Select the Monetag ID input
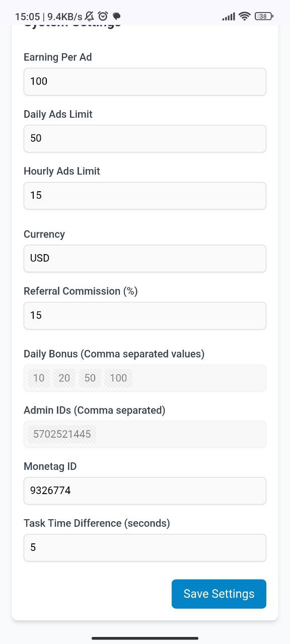The height and width of the screenshot is (644, 290). pyautogui.click(x=145, y=491)
